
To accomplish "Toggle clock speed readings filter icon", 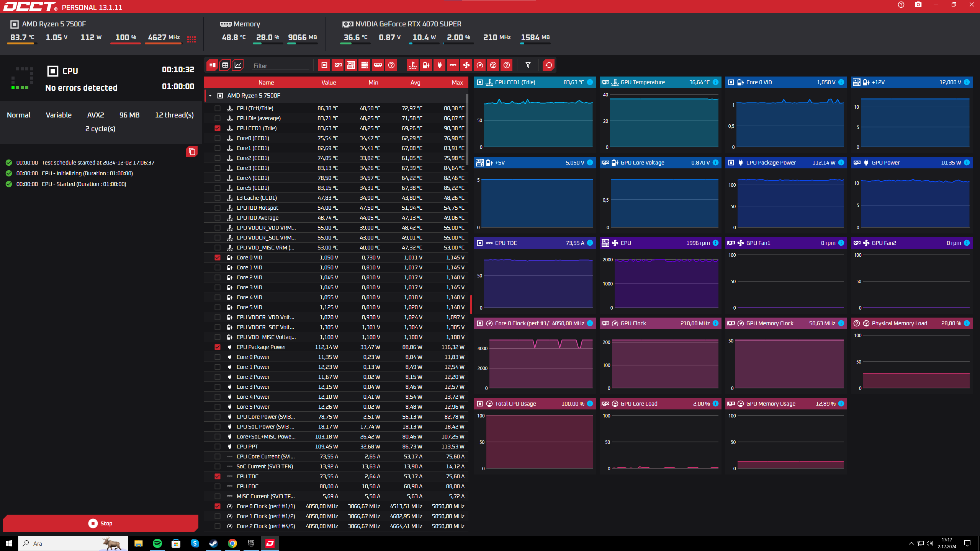I will [x=480, y=65].
